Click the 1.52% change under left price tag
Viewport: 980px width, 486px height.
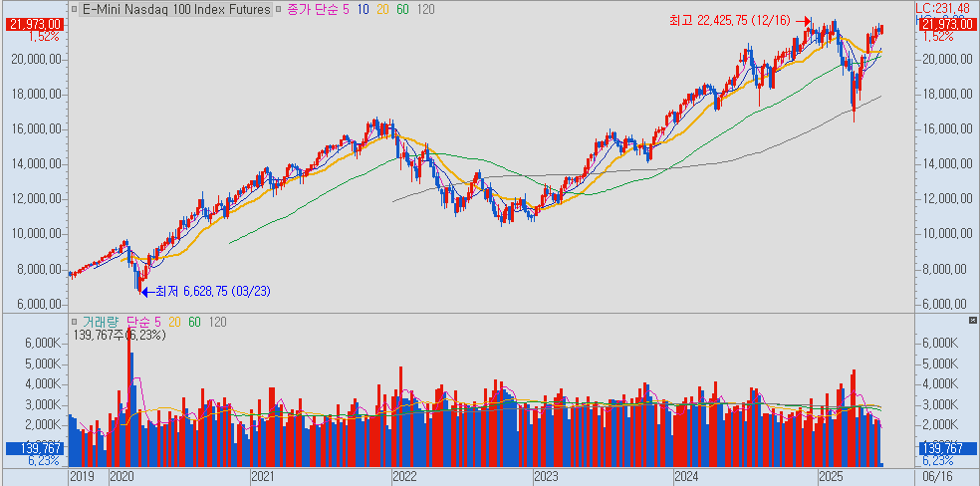(45, 36)
